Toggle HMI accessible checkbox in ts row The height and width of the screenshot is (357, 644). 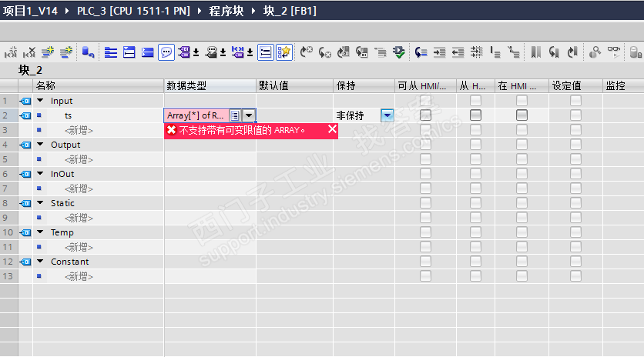425,115
